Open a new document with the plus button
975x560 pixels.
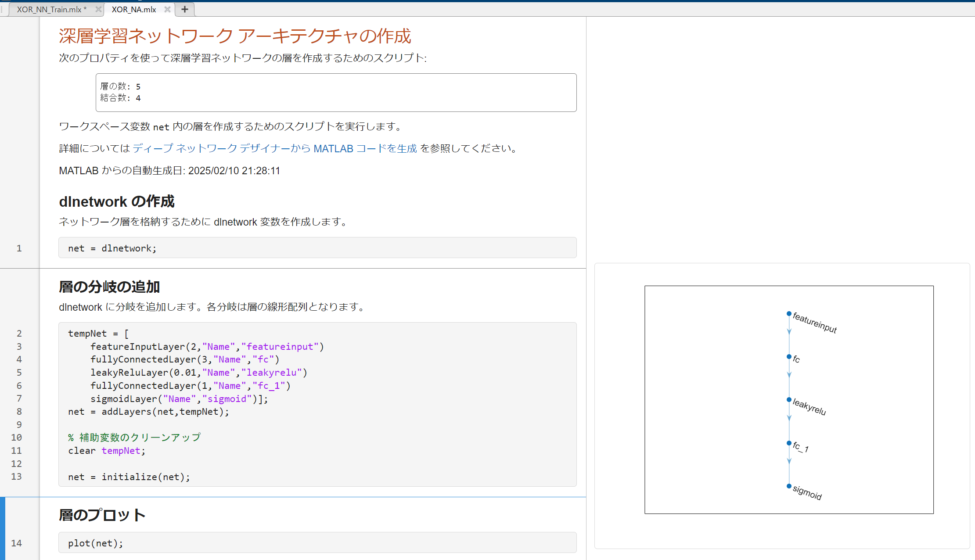[184, 9]
